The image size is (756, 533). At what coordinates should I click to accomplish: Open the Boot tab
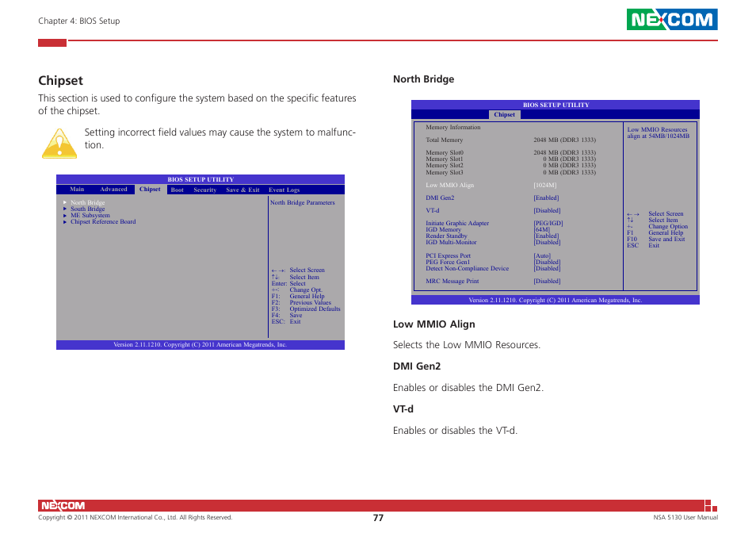click(177, 190)
